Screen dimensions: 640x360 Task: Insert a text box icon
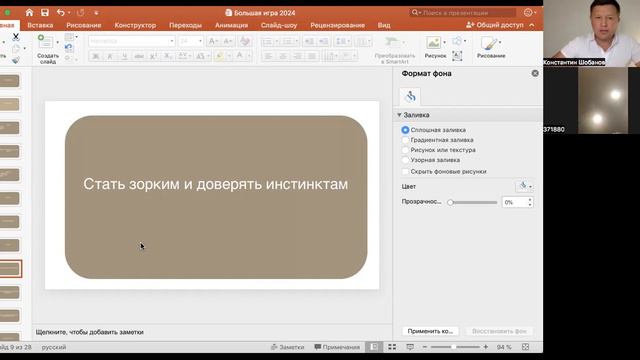point(457,56)
